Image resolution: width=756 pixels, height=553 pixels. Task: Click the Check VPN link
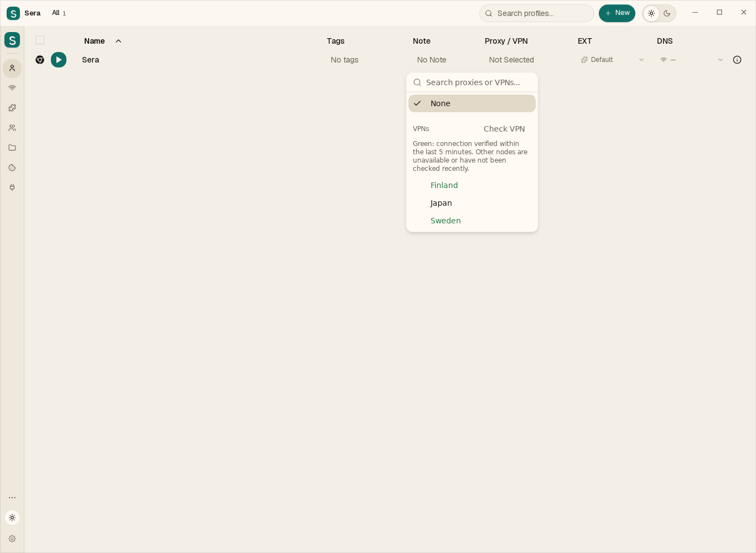coord(504,129)
